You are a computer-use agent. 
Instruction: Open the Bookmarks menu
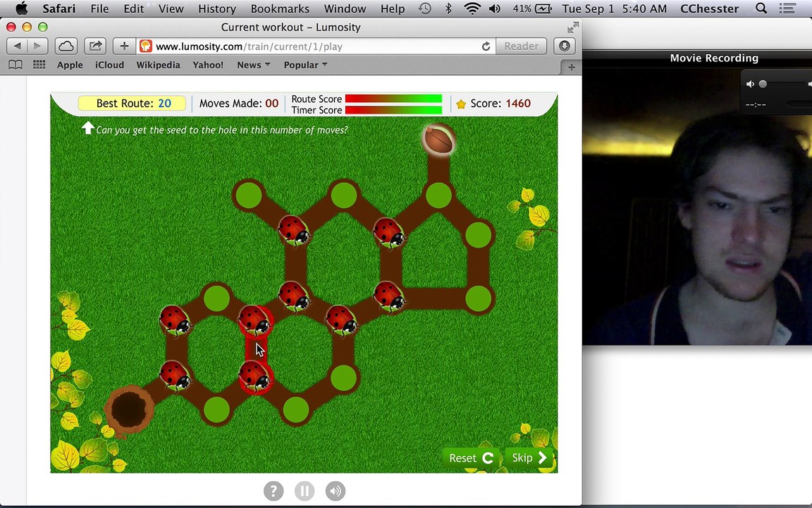point(280,8)
